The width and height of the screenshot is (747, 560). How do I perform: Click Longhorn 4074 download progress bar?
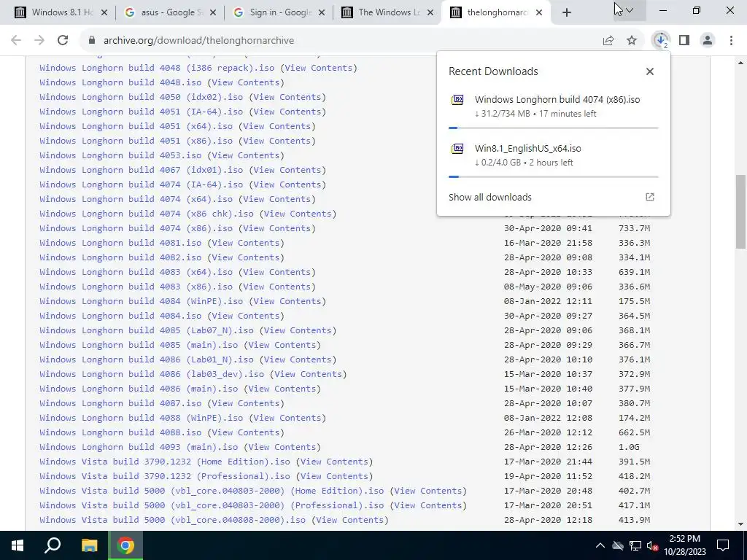coord(554,128)
